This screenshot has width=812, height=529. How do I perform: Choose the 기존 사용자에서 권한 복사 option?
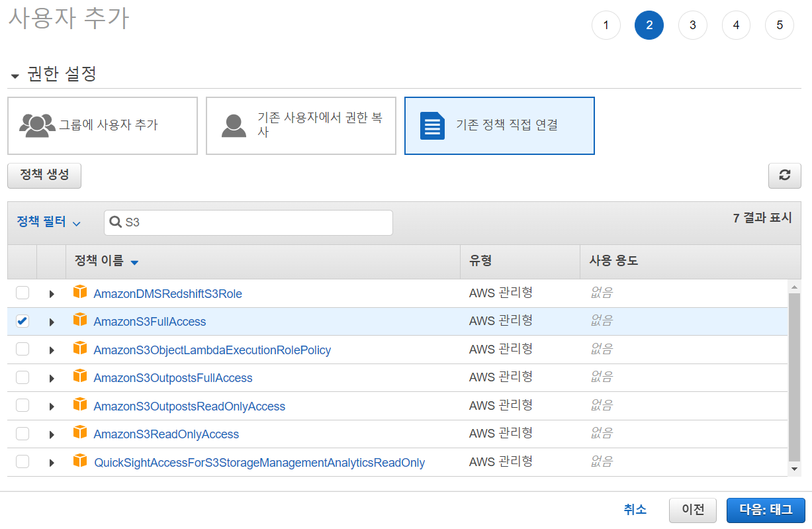coord(301,126)
